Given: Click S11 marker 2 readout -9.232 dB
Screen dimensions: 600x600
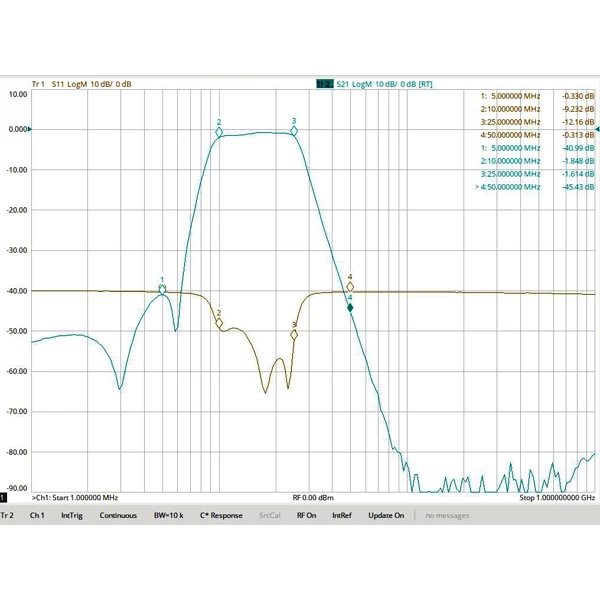Looking at the screenshot, I should [x=537, y=109].
